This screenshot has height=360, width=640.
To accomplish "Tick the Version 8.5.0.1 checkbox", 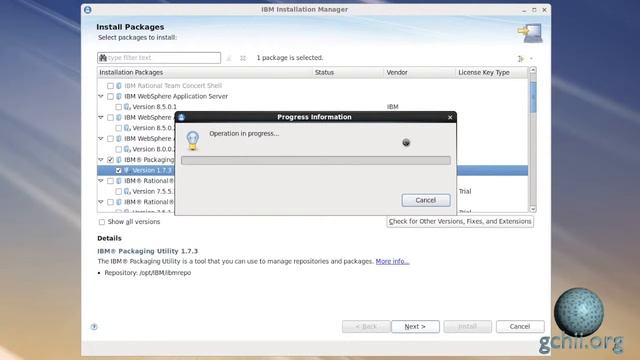I will coord(118,107).
